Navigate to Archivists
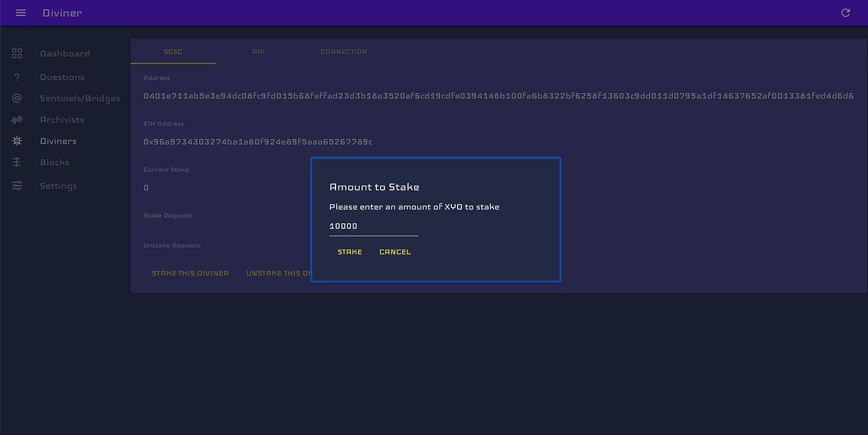 click(x=62, y=120)
